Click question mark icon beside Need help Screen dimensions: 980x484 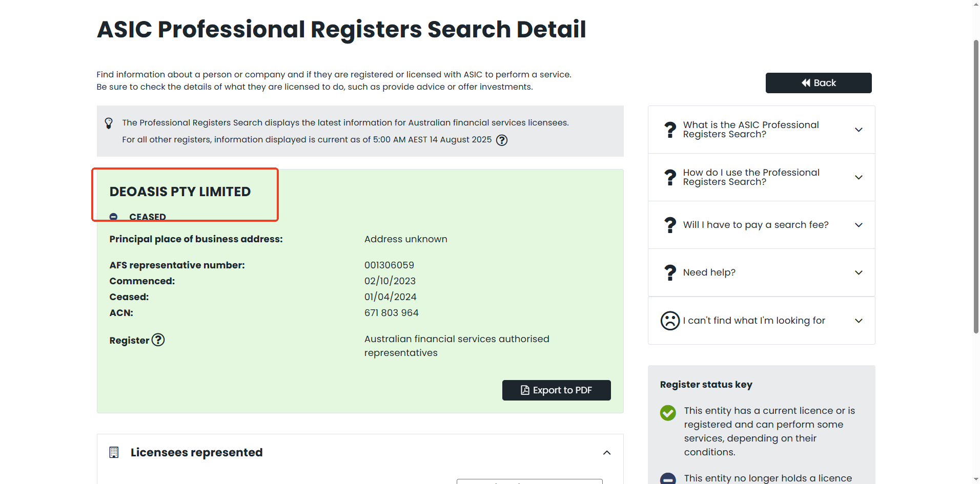coord(670,272)
